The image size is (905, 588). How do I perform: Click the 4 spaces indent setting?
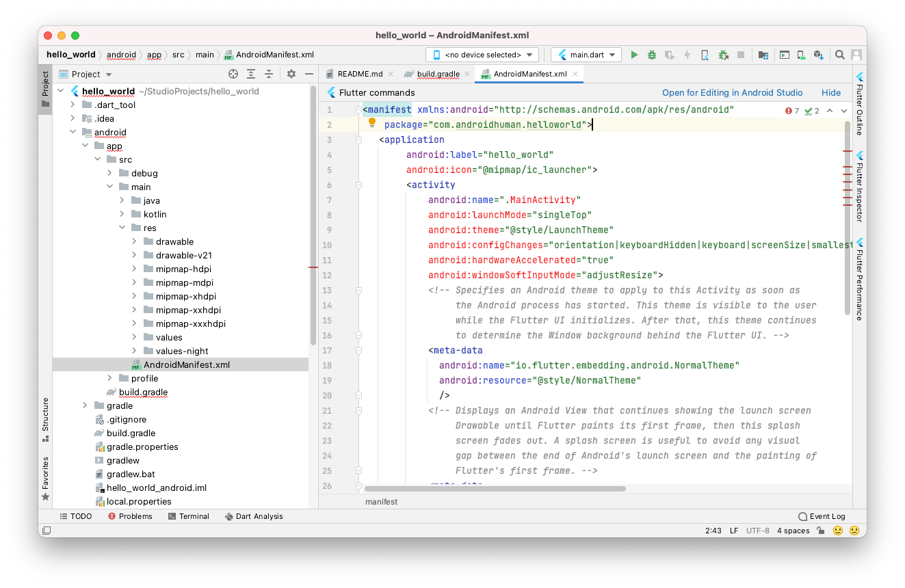793,531
